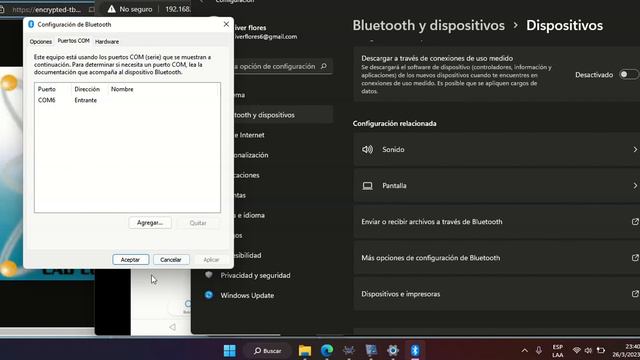Show hidden tray icons chevron

(524, 351)
